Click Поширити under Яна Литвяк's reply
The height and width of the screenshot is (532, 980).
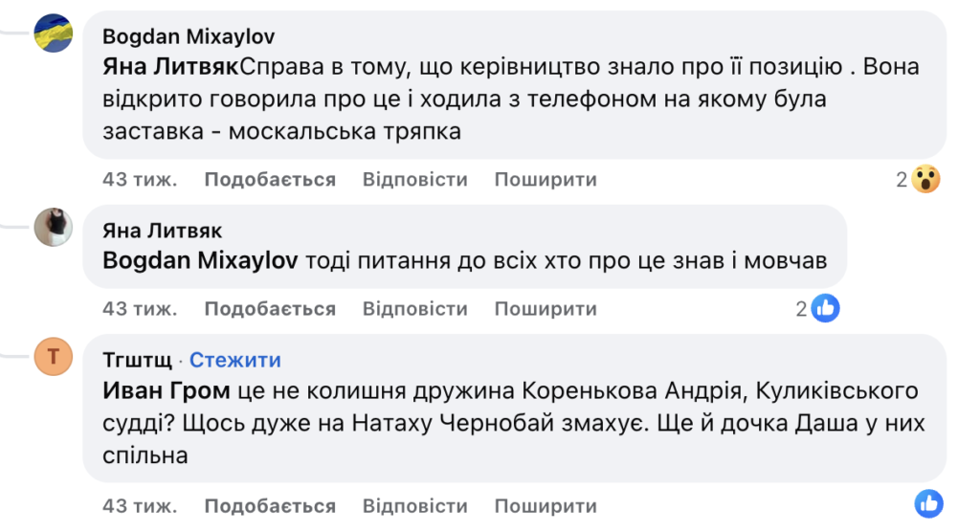pyautogui.click(x=546, y=309)
